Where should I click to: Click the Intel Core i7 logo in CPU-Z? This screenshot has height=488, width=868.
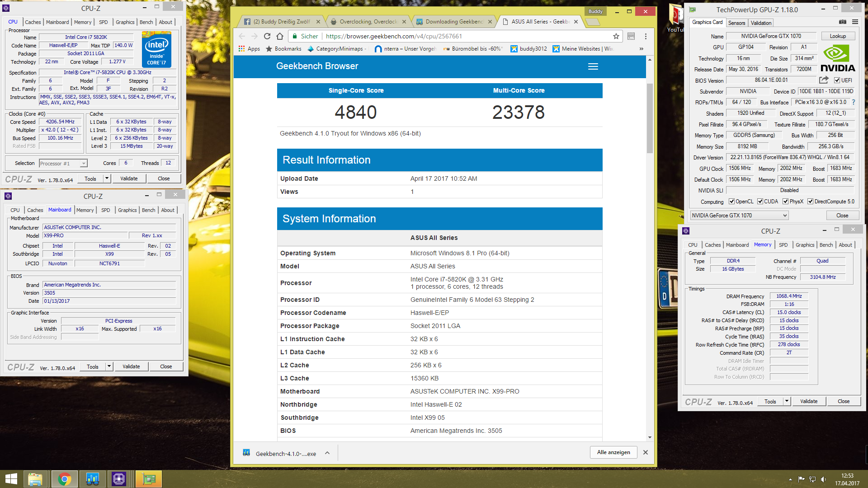[156, 49]
